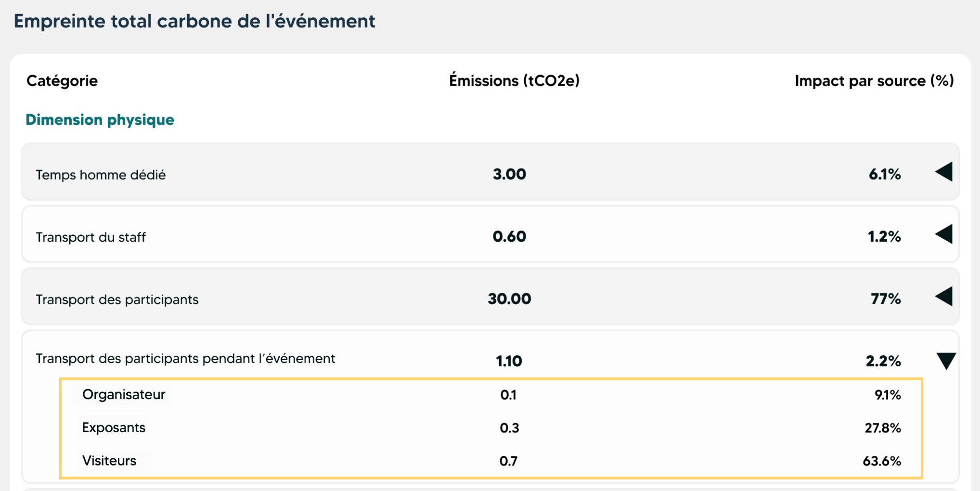Click the Émissions (tCO2e) column header
The image size is (980, 491).
514,81
